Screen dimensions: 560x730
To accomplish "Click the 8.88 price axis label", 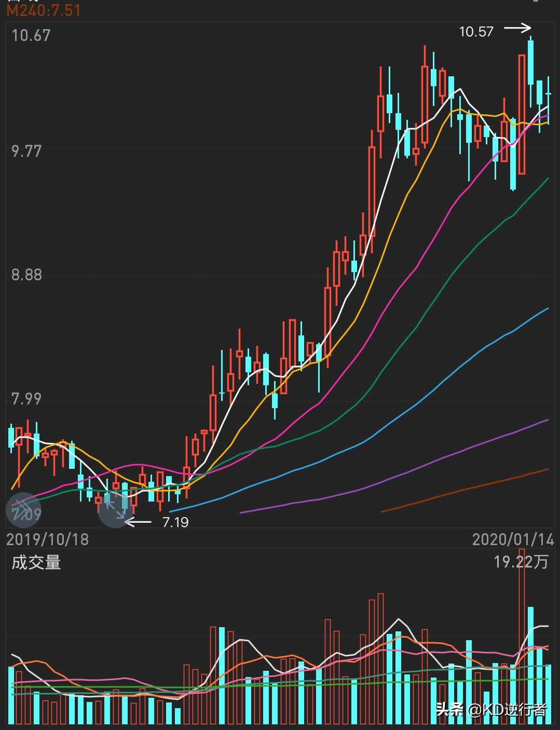I will coord(27,275).
